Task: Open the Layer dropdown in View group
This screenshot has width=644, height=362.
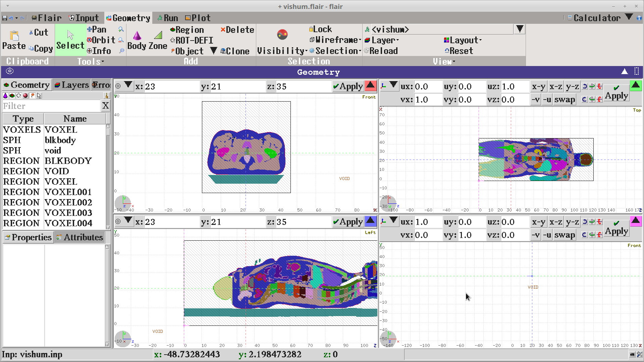Action: click(x=382, y=40)
